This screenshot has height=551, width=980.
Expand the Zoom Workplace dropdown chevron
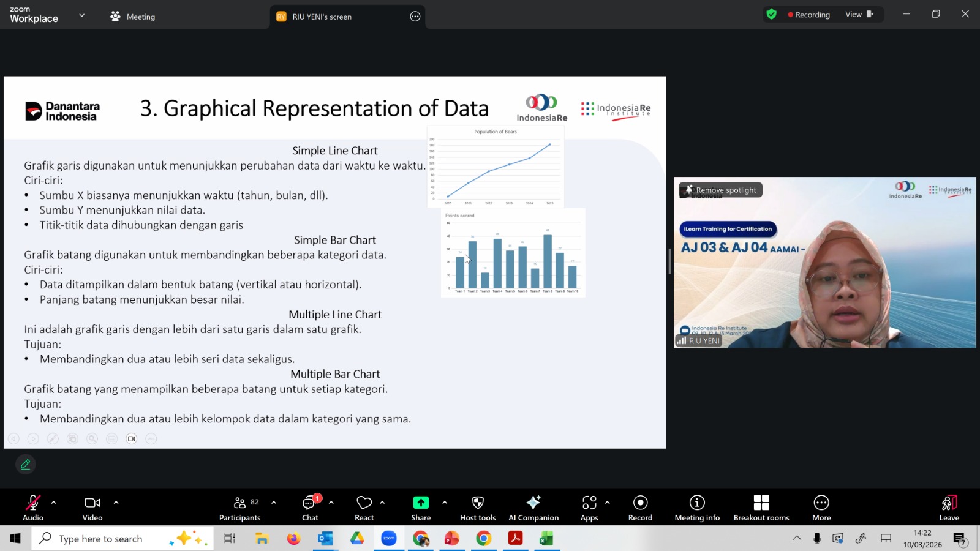82,15
